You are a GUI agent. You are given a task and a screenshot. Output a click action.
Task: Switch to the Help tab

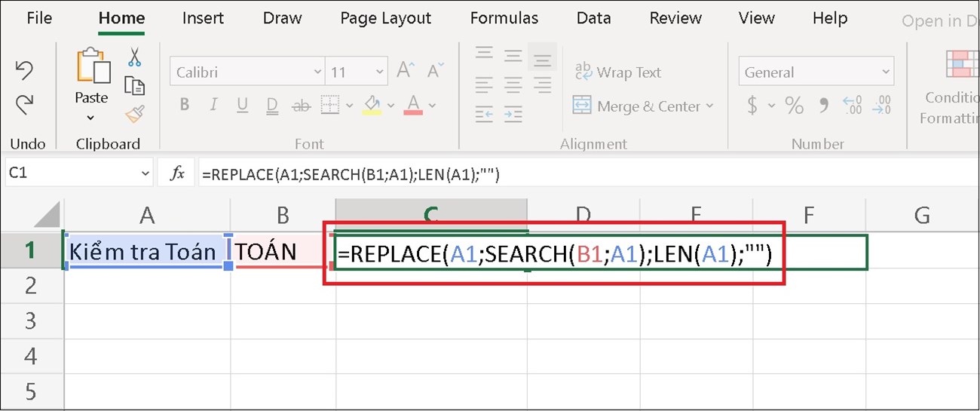pyautogui.click(x=830, y=18)
